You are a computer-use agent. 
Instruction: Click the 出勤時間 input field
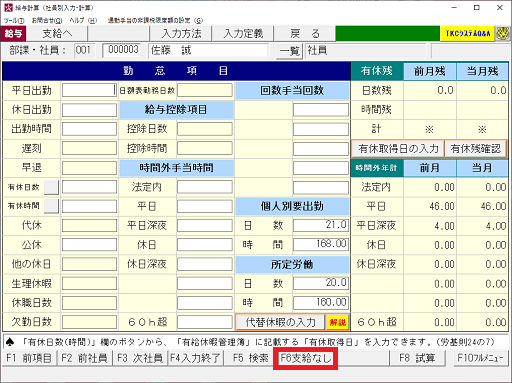tap(89, 129)
